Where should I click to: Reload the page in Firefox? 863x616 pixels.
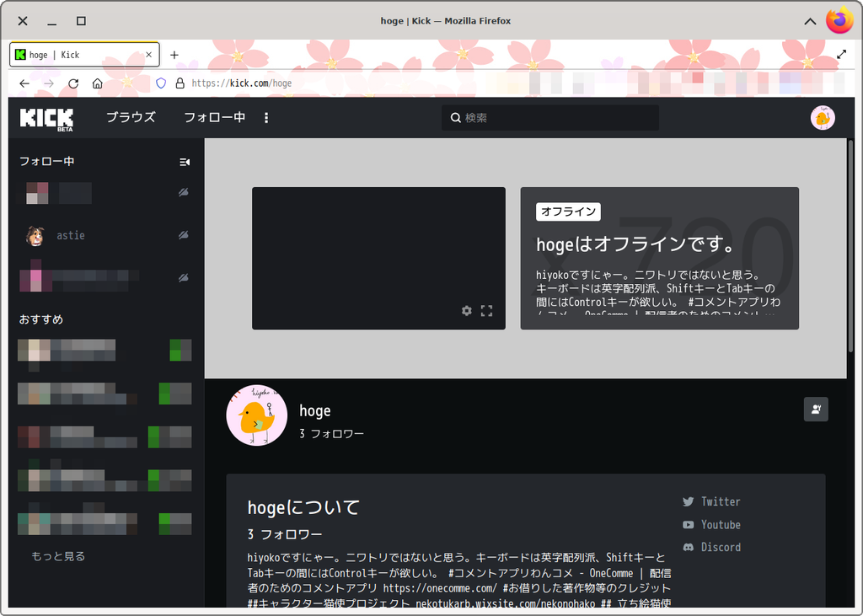pyautogui.click(x=73, y=83)
